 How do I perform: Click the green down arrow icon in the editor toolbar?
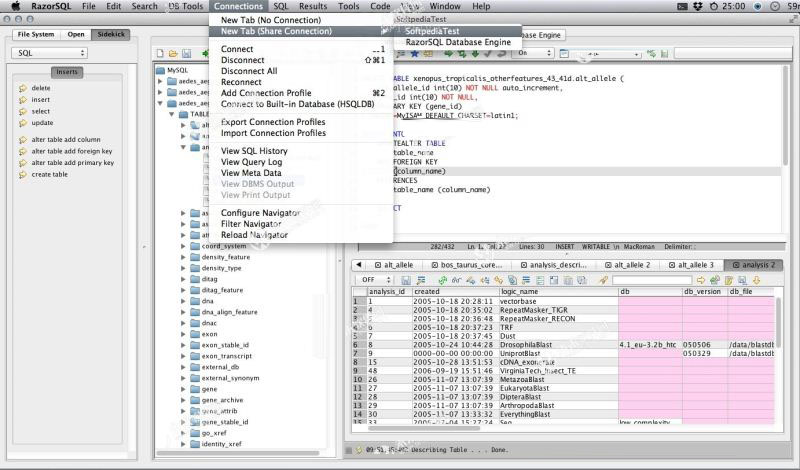475,54
